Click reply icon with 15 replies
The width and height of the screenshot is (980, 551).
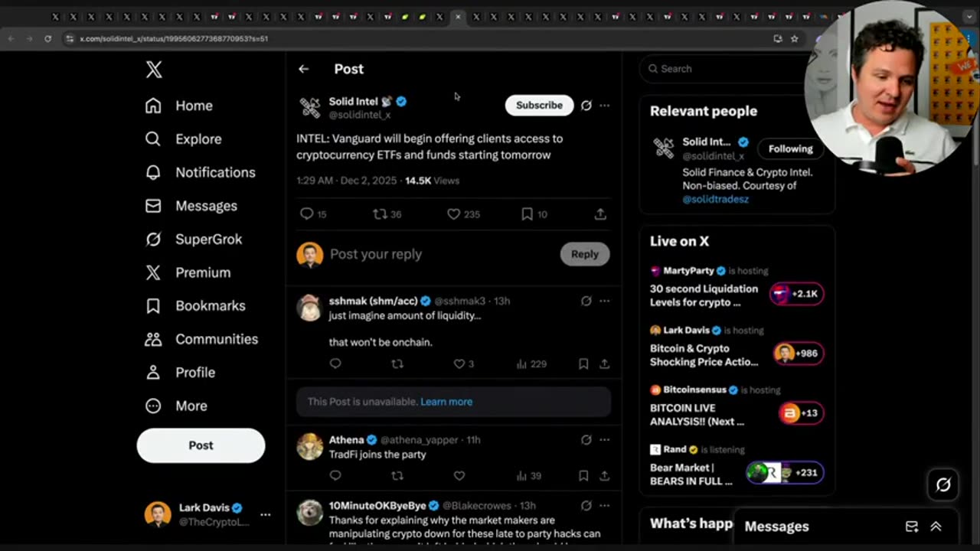pos(313,214)
